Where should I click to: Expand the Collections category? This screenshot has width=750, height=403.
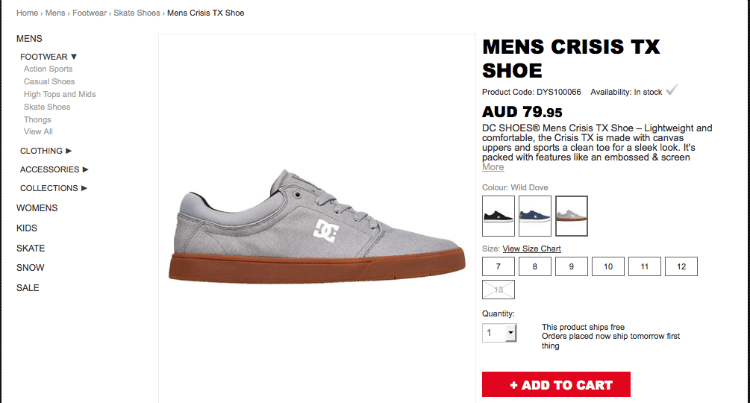coord(53,188)
